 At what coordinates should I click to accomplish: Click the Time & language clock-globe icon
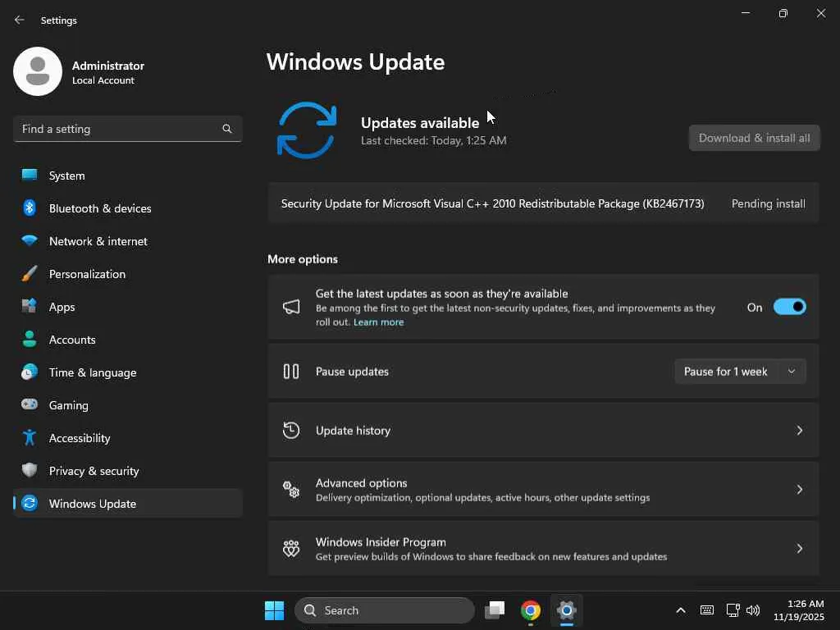[x=30, y=372]
